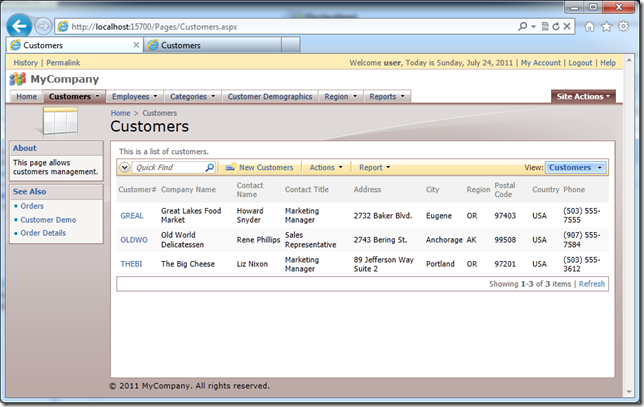Viewport: 644px width, 407px height.
Task: Click the New Customers icon
Action: point(231,168)
